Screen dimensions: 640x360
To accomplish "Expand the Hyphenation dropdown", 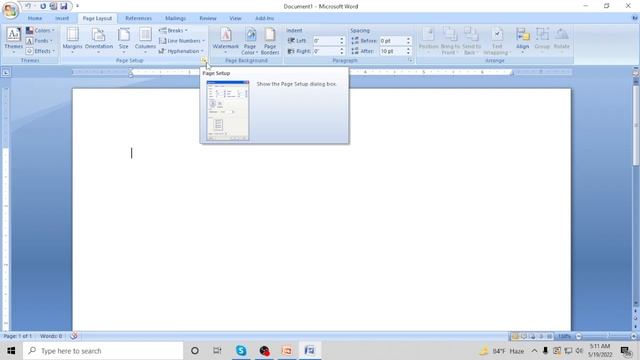I will click(181, 51).
